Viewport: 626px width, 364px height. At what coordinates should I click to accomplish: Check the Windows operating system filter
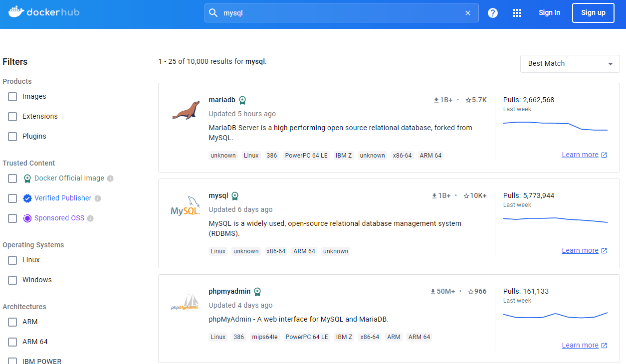(x=12, y=280)
